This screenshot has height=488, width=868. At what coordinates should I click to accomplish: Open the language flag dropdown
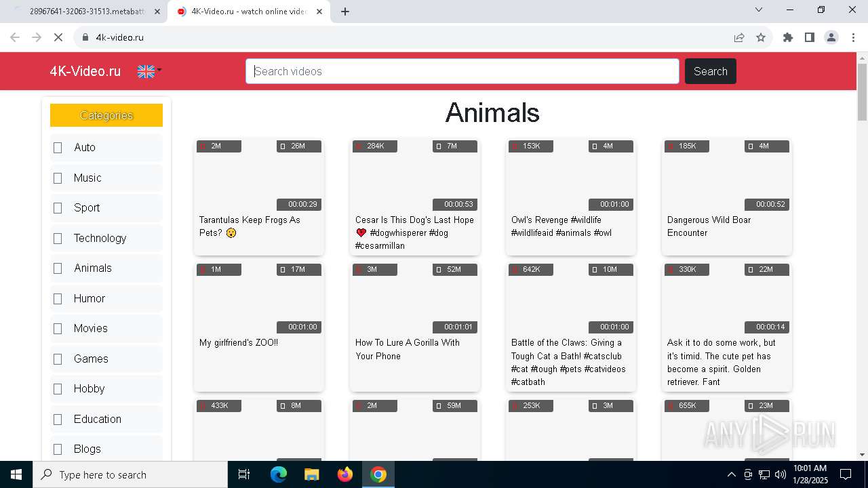point(149,71)
